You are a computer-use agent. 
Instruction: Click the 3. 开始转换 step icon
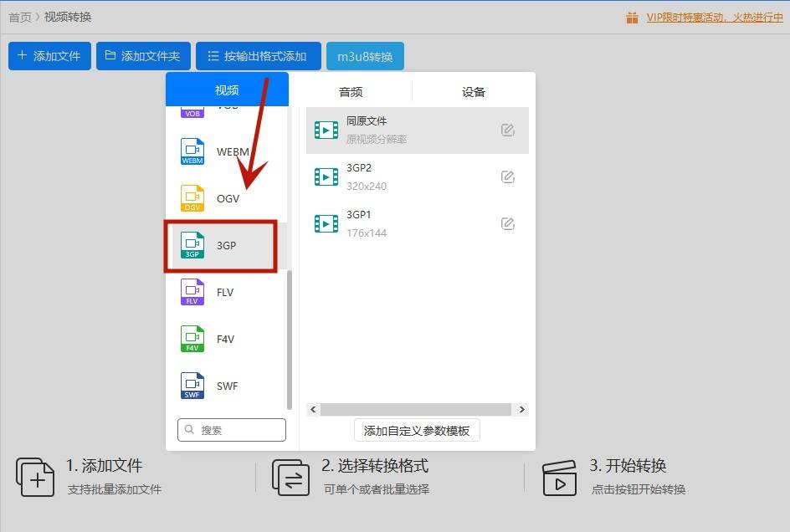559,478
